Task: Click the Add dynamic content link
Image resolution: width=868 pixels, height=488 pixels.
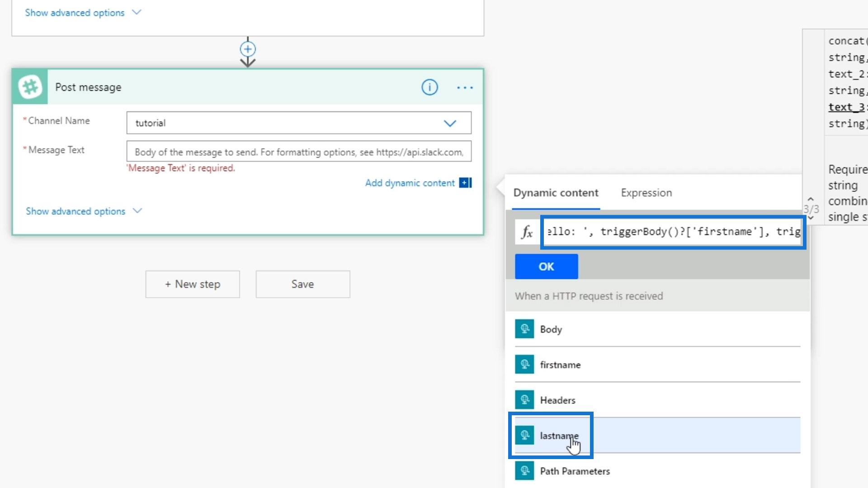Action: tap(410, 183)
